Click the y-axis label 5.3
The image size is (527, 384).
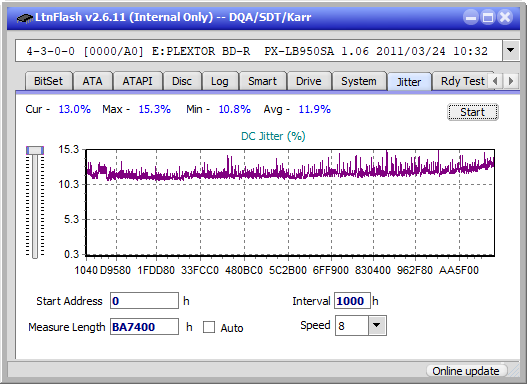71,219
